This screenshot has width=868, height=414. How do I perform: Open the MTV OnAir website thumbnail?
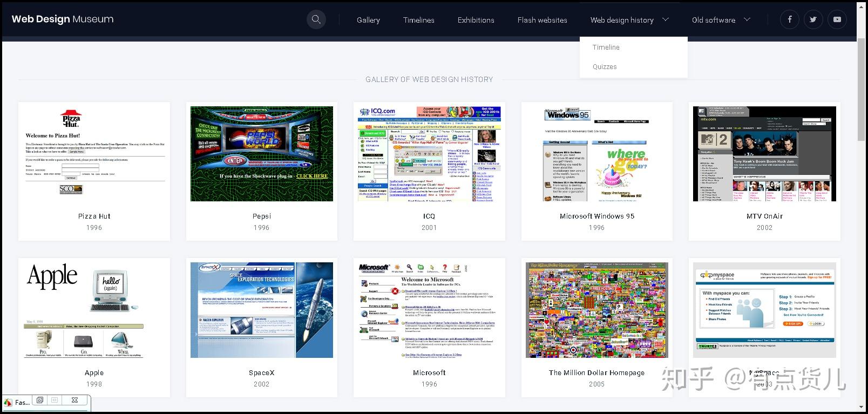coord(764,154)
